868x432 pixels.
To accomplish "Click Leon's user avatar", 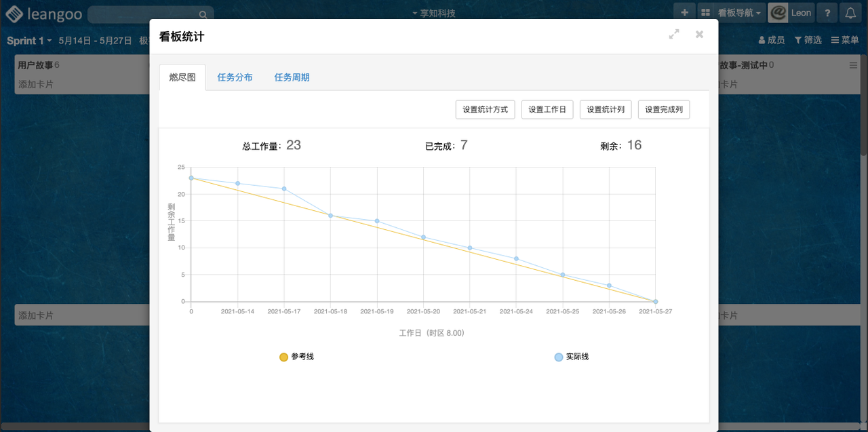I will click(x=778, y=13).
